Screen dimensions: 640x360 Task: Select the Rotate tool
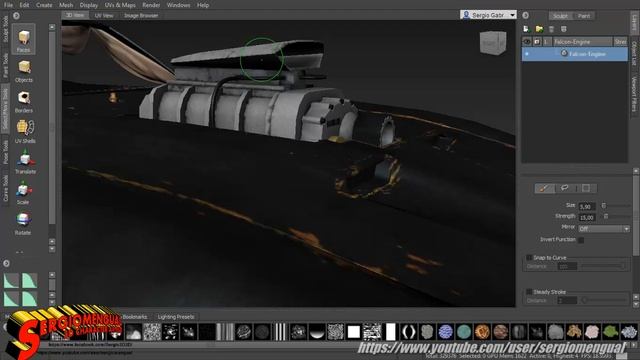[23, 223]
